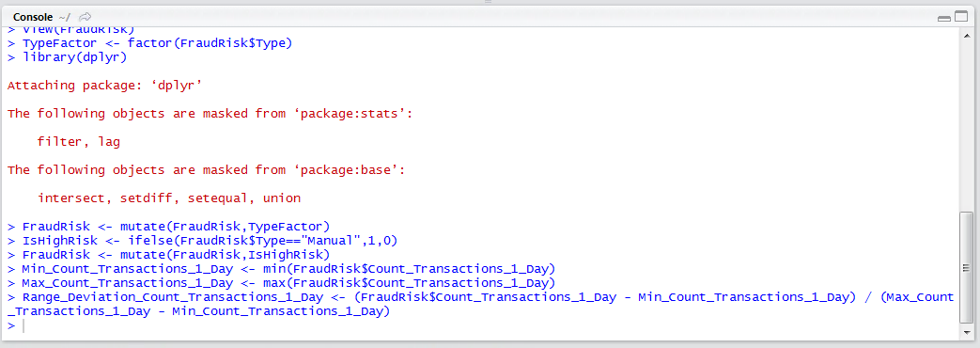Click the Min_Count_Transactions_1_Day assignment line

tap(281, 269)
